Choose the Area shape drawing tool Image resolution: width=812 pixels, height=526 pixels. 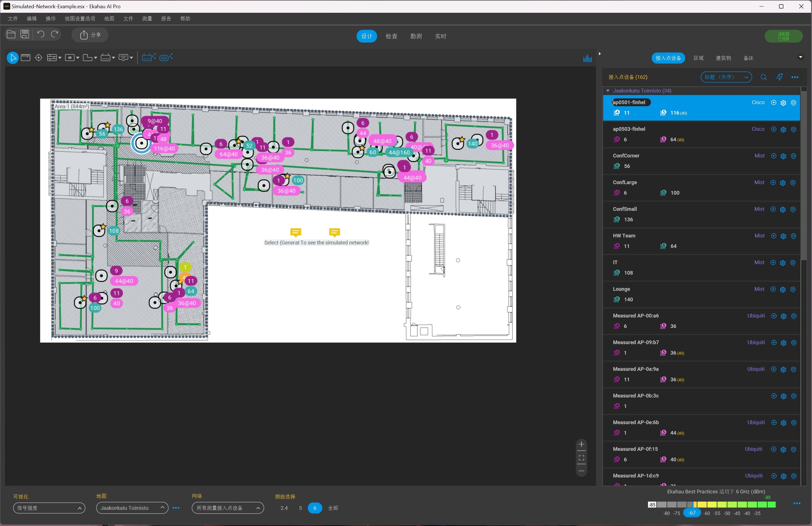point(87,58)
